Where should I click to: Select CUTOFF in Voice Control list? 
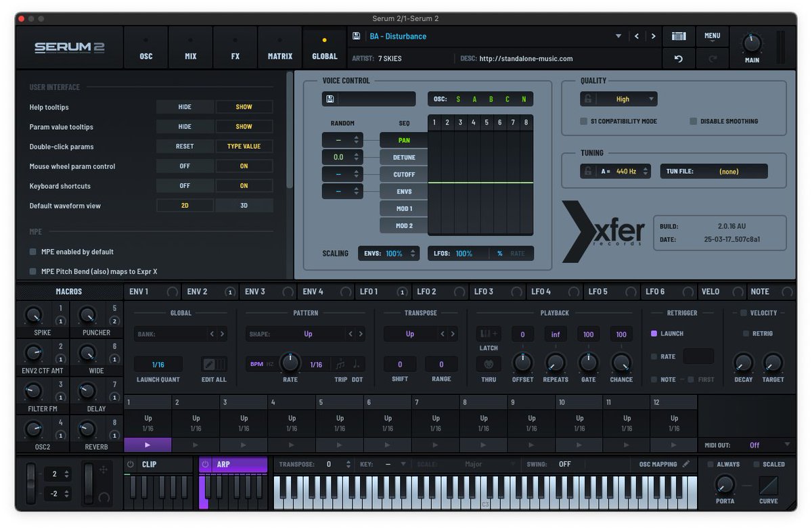tap(404, 175)
